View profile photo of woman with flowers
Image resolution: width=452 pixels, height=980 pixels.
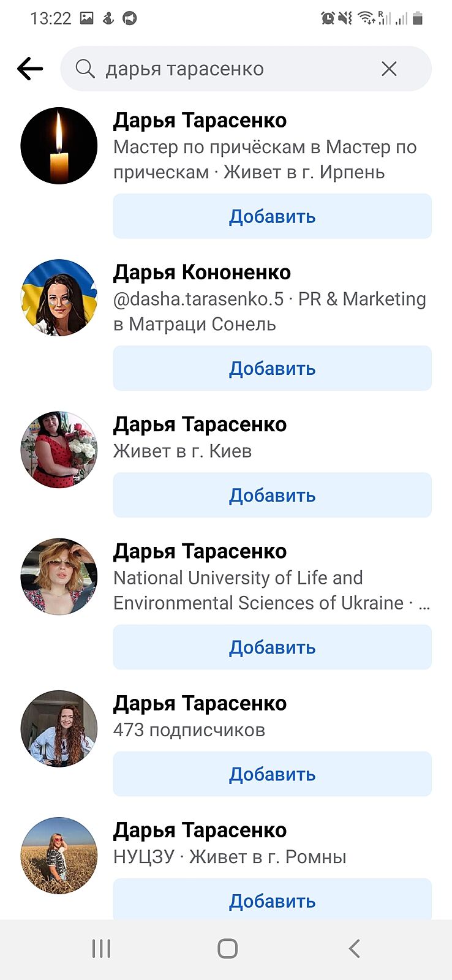[59, 450]
